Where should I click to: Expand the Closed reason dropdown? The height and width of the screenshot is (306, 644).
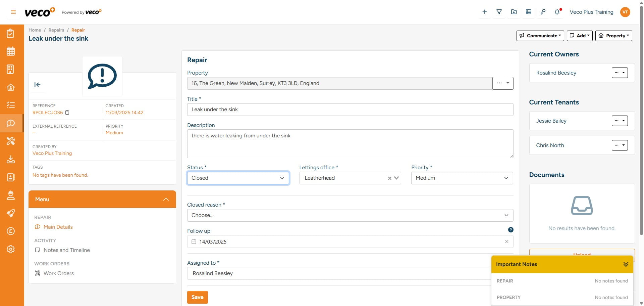point(350,215)
